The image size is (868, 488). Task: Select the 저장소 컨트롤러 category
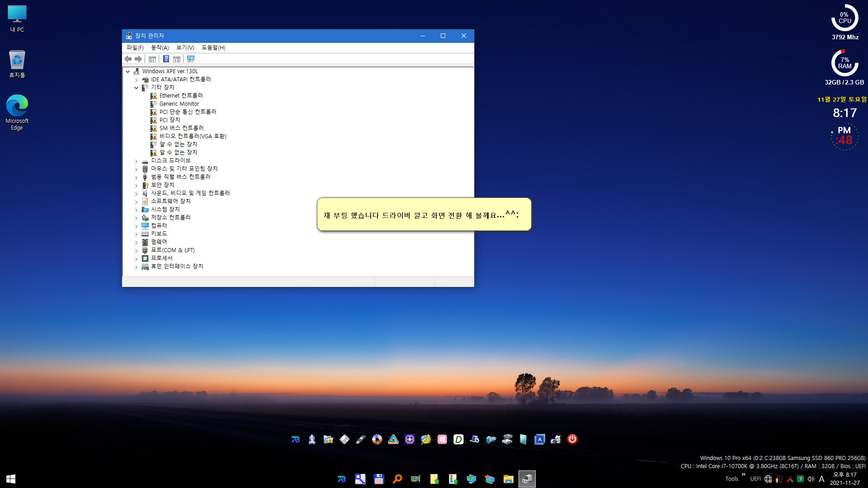pyautogui.click(x=170, y=218)
